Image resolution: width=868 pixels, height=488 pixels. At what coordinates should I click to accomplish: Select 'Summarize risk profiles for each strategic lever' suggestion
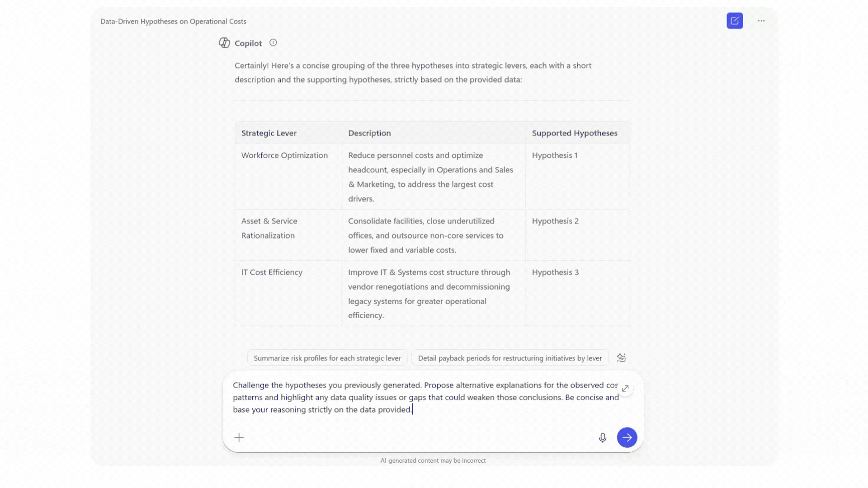pos(327,358)
